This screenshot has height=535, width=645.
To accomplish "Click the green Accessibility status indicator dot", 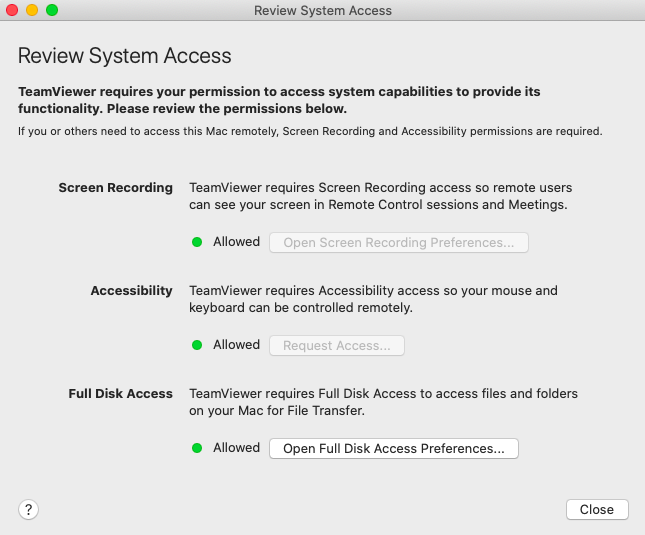I will (x=197, y=345).
